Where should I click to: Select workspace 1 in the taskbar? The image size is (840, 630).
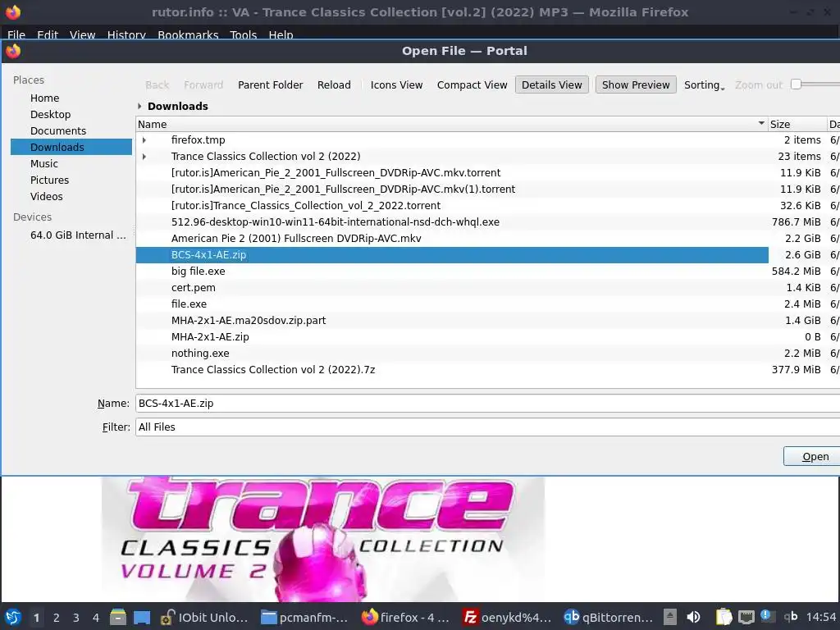[36, 618]
